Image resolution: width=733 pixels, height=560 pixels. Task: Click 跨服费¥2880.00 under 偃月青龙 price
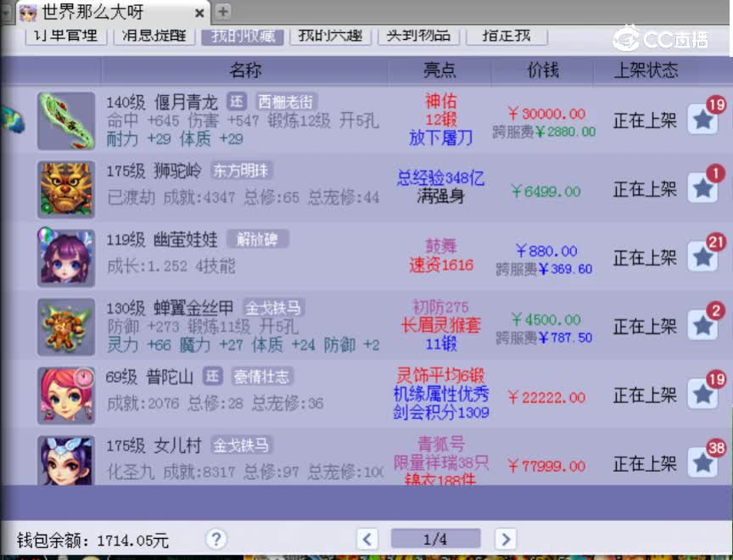[x=544, y=132]
